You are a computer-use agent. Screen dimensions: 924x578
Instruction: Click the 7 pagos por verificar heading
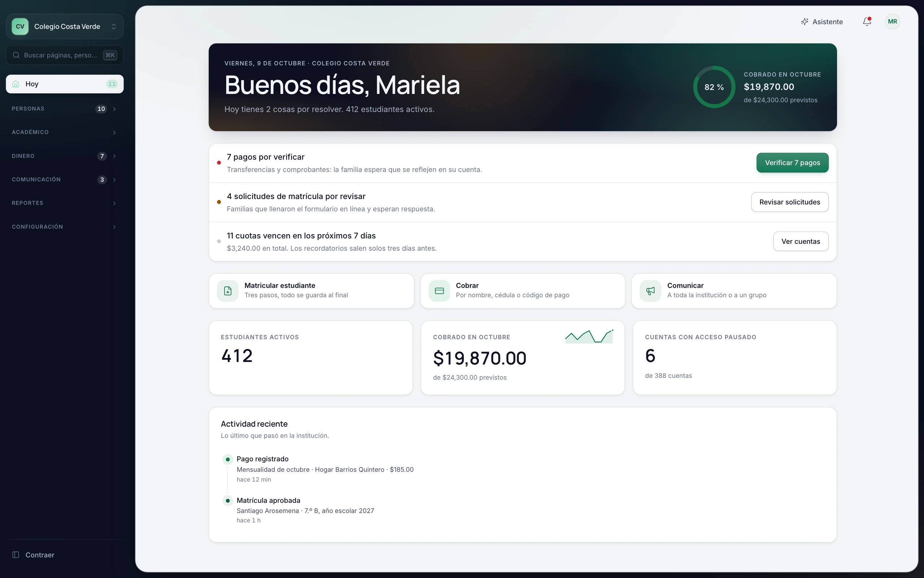[x=265, y=157]
